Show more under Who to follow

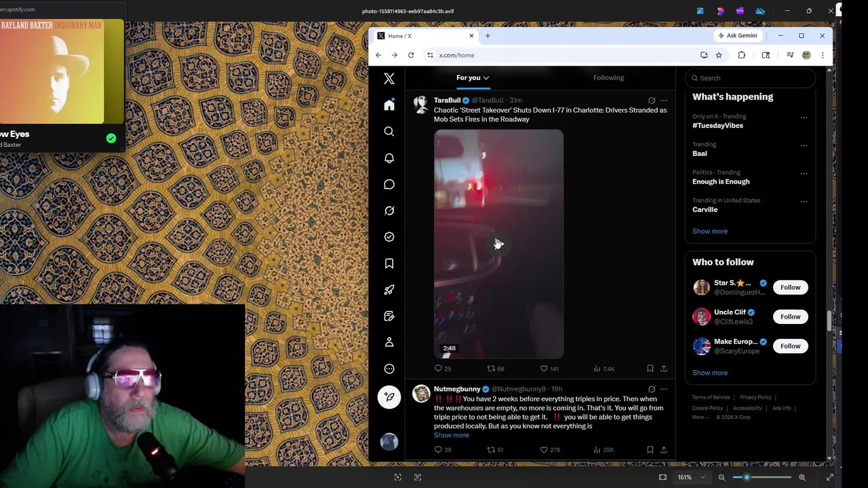[x=710, y=373]
